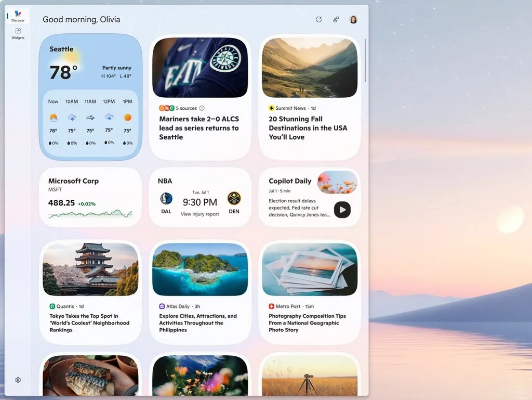Click the feed vertical scrollbar
532x400 pixels.
[x=365, y=60]
